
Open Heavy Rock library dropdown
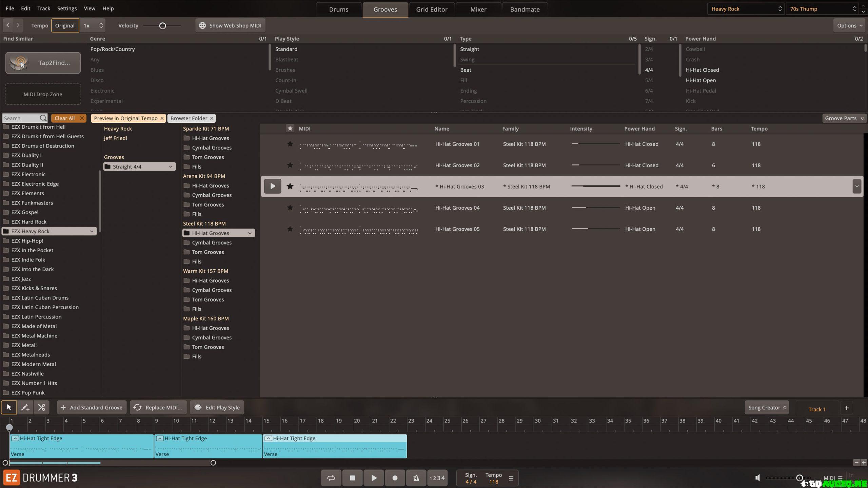click(746, 9)
